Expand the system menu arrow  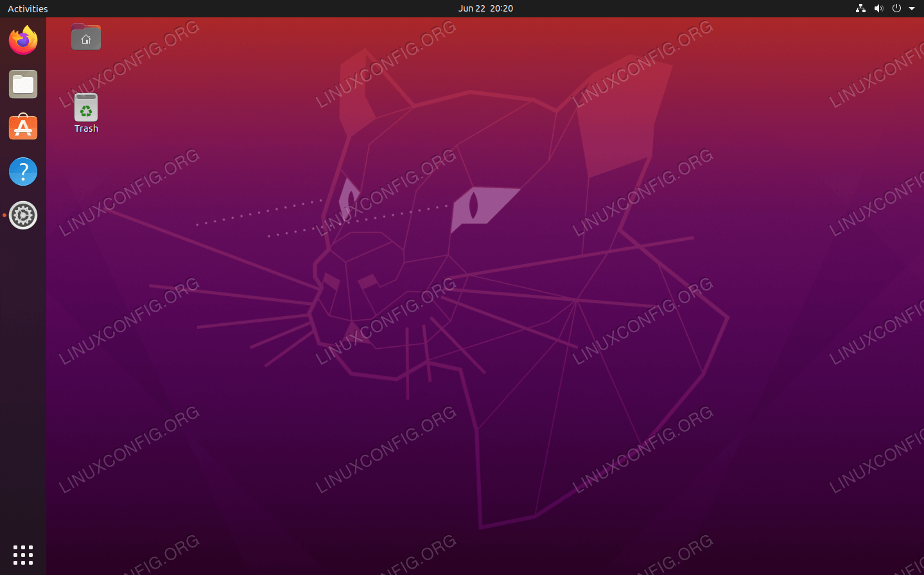click(x=912, y=8)
